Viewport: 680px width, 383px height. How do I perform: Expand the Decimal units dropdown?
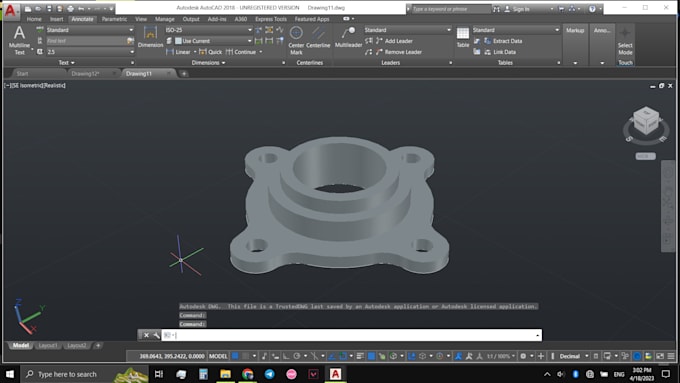tap(573, 356)
